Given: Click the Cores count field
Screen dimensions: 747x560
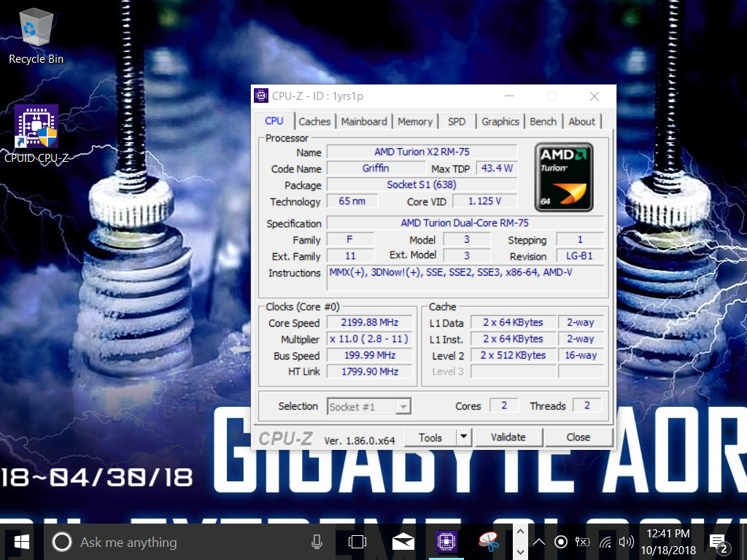Looking at the screenshot, I should [x=504, y=405].
